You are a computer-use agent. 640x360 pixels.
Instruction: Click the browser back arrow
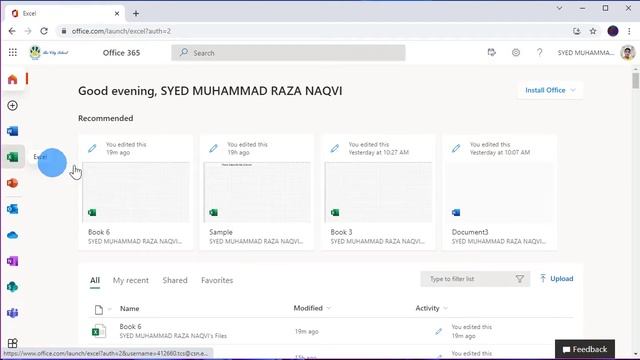(12, 31)
